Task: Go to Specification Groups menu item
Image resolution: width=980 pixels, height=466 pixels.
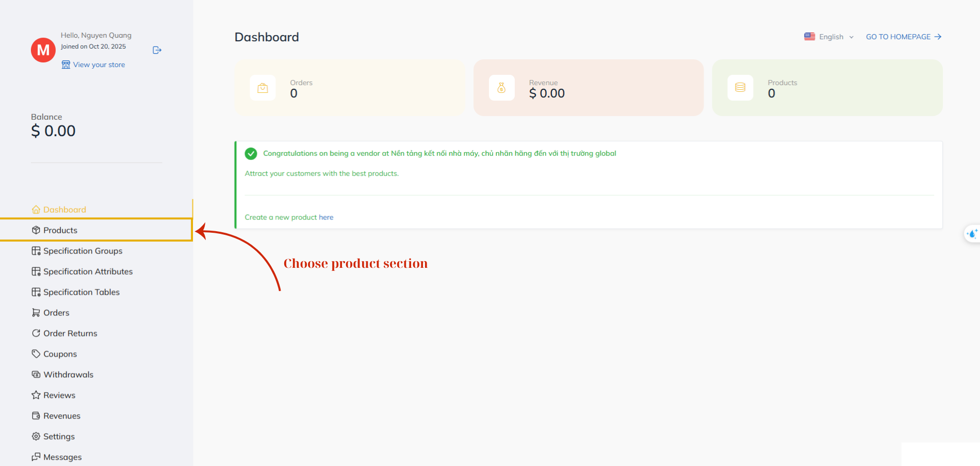Action: point(83,251)
